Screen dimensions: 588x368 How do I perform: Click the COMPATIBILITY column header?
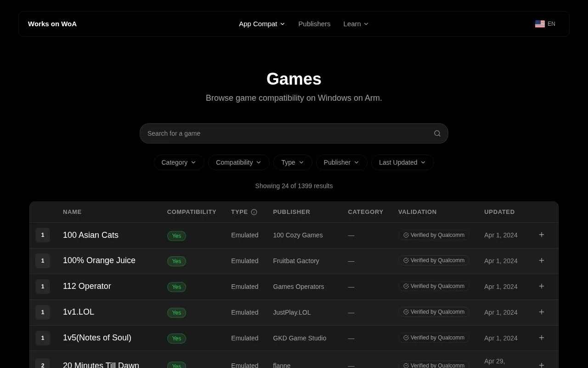click(192, 212)
